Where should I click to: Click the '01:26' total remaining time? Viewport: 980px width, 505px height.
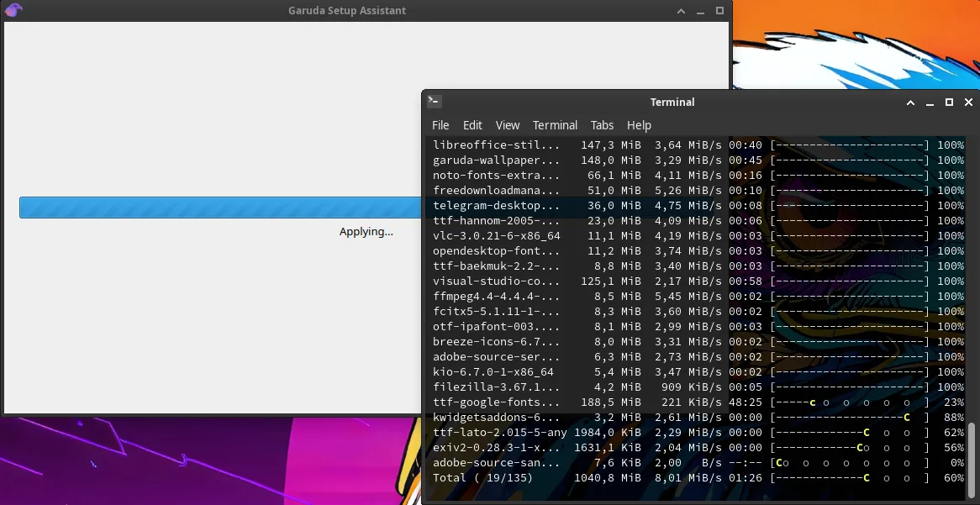coord(745,477)
